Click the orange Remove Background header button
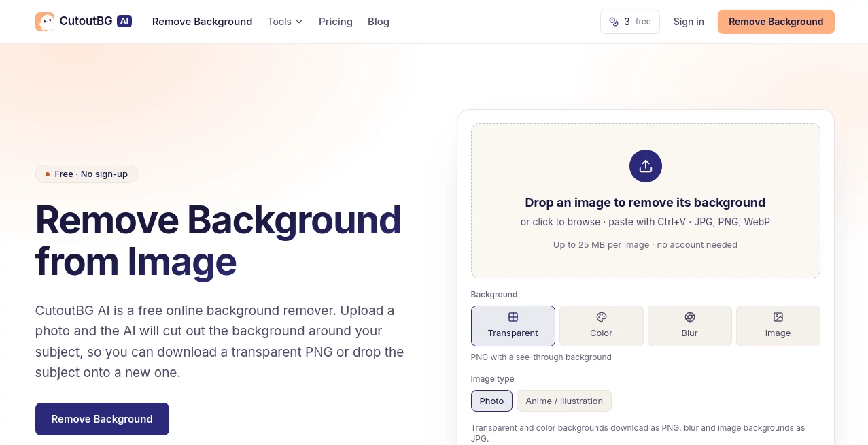Image resolution: width=868 pixels, height=445 pixels. point(776,22)
